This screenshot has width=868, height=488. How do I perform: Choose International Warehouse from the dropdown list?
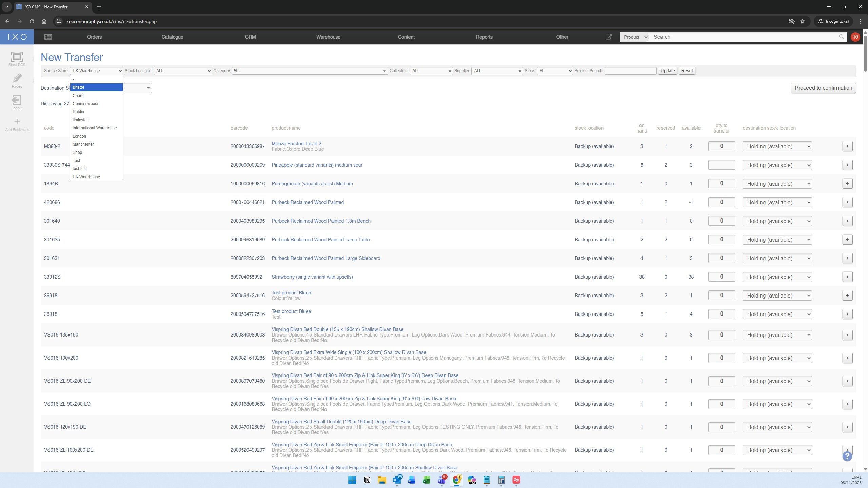click(x=95, y=128)
